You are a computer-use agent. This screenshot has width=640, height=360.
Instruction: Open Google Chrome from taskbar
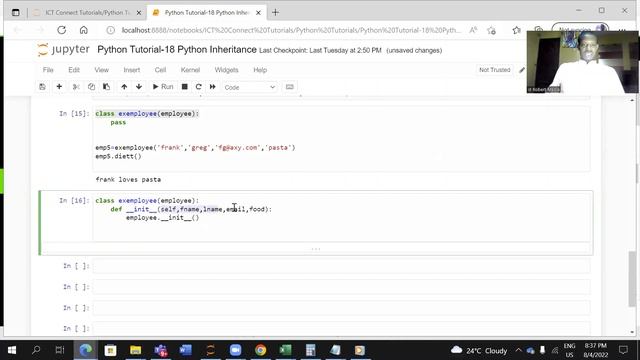[x=260, y=350]
